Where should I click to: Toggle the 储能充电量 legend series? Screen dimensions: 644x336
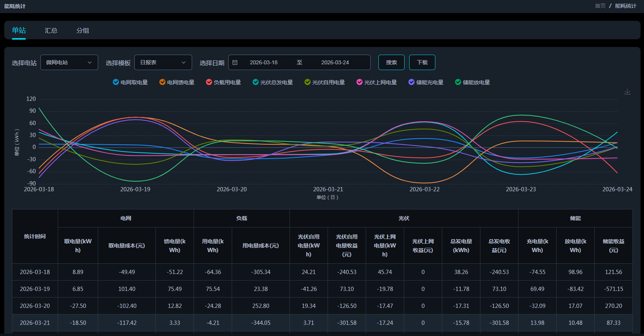tap(426, 82)
